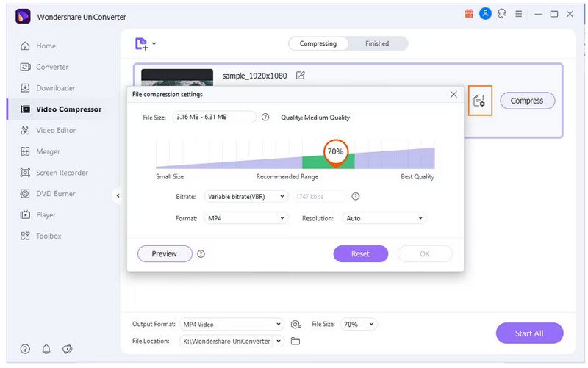Screen dimensions: 588x368
Task: Open the bottom File Size 70% dropdown
Action: coord(359,324)
